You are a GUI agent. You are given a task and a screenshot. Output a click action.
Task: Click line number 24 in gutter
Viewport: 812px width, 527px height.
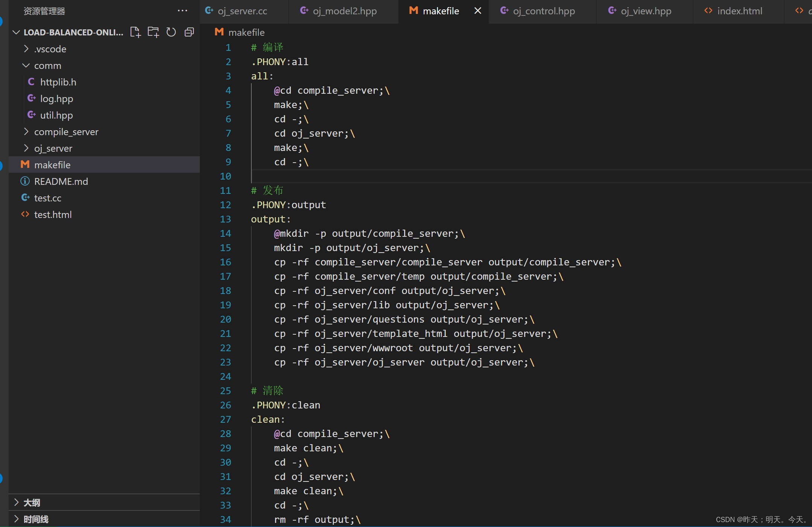pyautogui.click(x=225, y=376)
